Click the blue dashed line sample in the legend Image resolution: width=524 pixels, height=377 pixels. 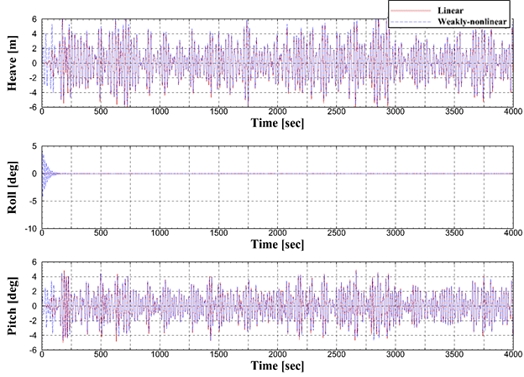click(x=411, y=22)
